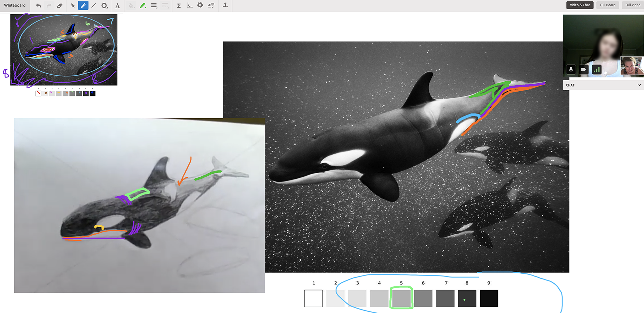This screenshot has width=644, height=313.
Task: Select the annotated orca thumbnail image
Action: pyautogui.click(x=64, y=50)
